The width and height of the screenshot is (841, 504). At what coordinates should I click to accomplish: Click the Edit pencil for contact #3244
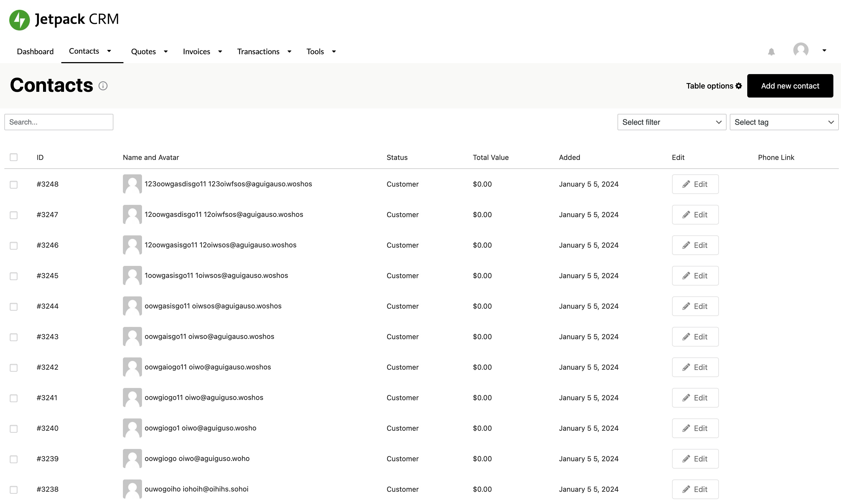686,306
